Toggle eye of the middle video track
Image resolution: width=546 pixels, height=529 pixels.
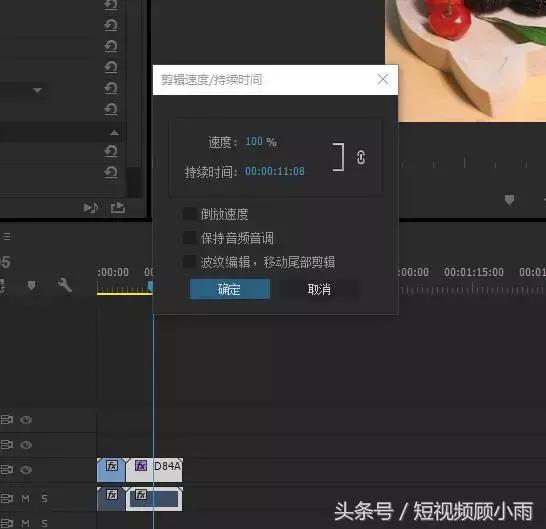click(x=26, y=445)
